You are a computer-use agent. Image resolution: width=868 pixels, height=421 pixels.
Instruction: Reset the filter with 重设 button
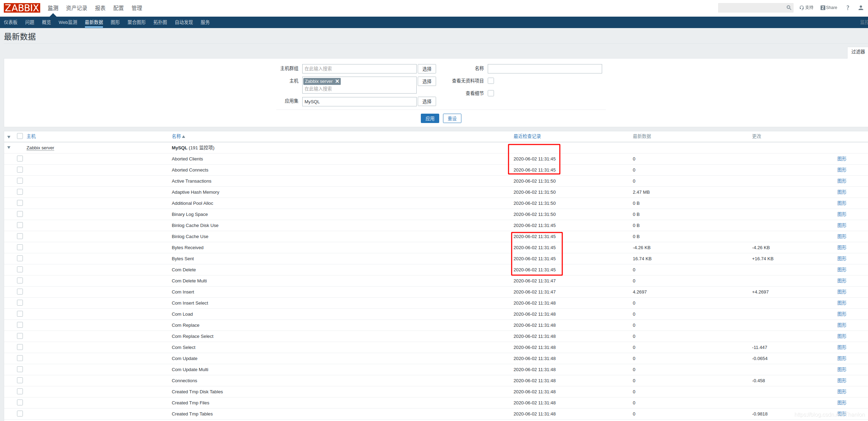tap(452, 119)
